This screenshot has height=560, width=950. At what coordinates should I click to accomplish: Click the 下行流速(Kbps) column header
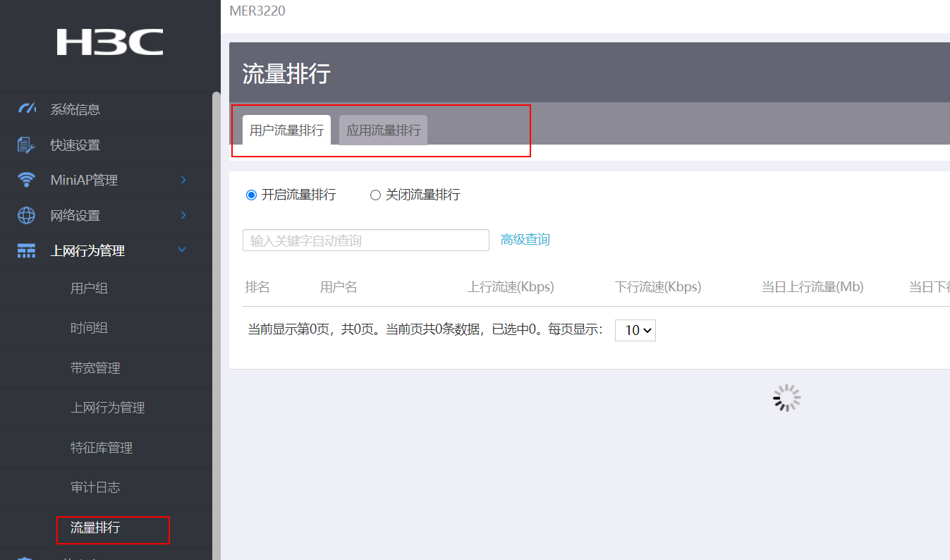click(658, 287)
